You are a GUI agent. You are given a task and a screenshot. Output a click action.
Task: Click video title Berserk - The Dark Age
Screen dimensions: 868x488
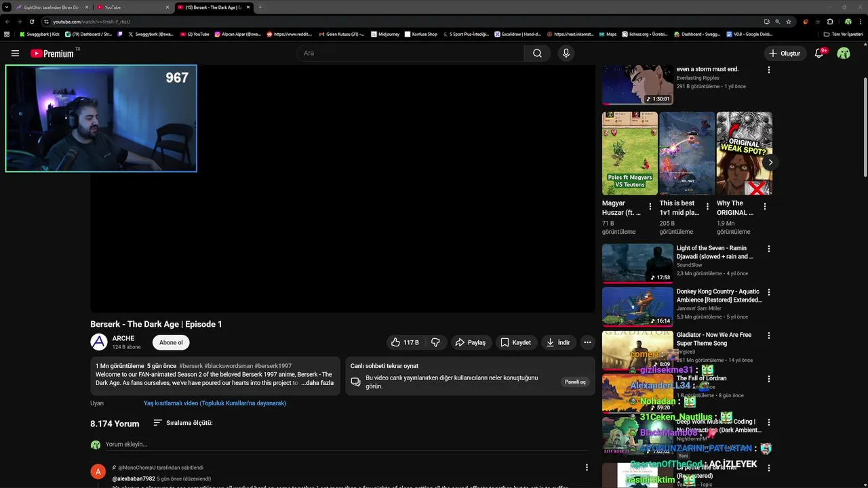click(x=156, y=324)
